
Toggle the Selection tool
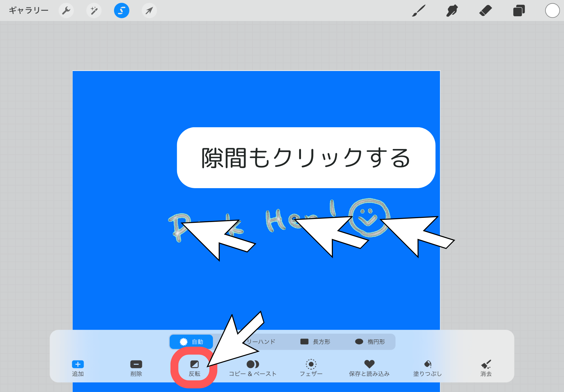pos(121,11)
